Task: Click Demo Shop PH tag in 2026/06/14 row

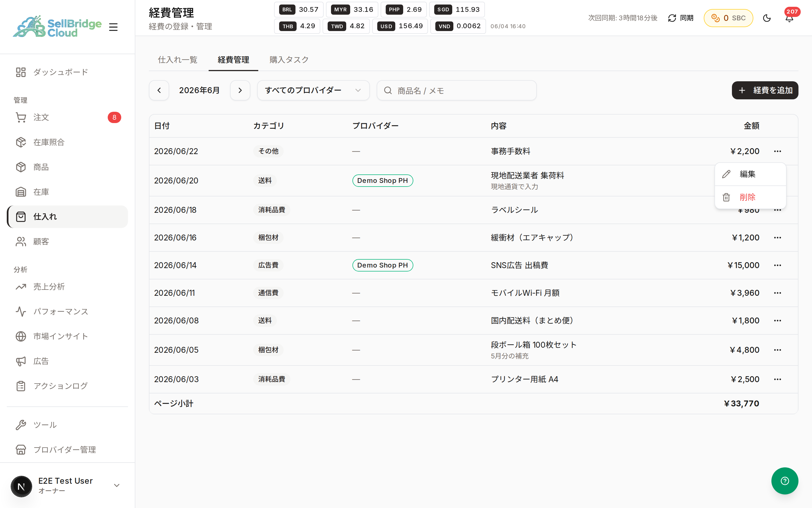Action: 383,265
